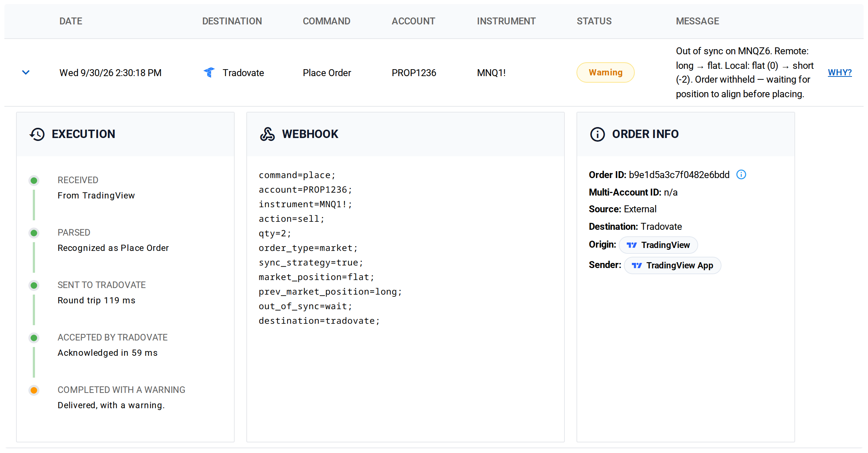The height and width of the screenshot is (453, 868).
Task: Select the Sent to Tradovate step marker
Action: coord(34,285)
